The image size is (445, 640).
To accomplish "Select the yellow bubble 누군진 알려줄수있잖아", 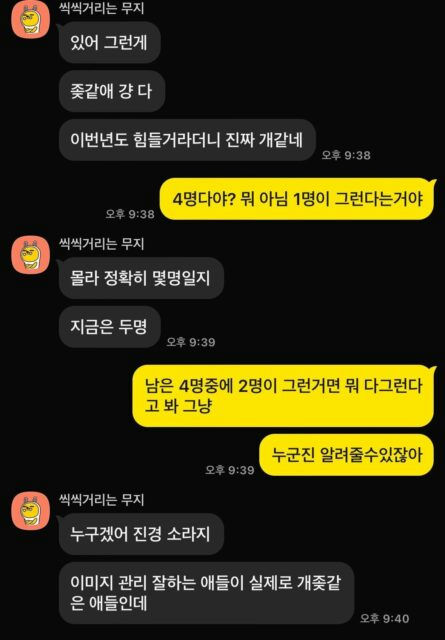I will click(347, 455).
